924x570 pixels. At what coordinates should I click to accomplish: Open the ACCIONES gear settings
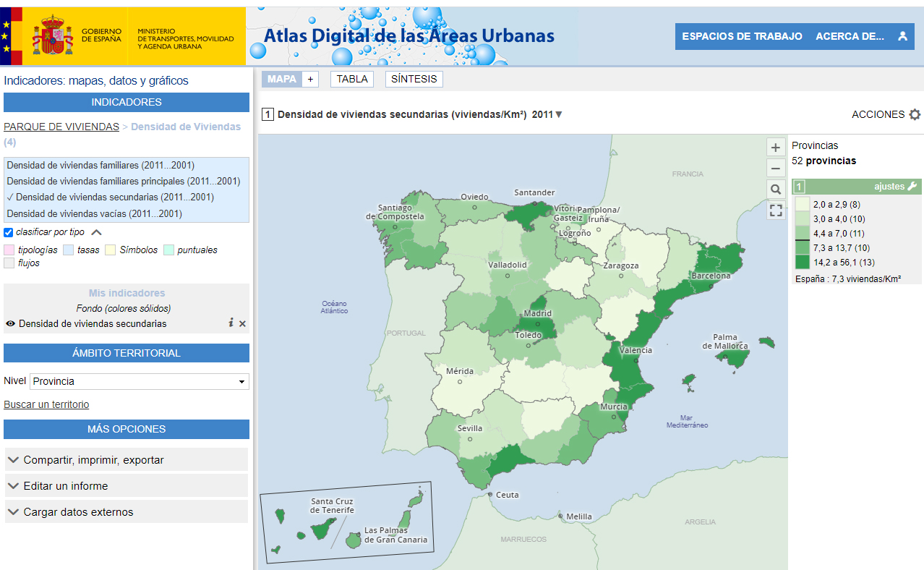(x=915, y=115)
